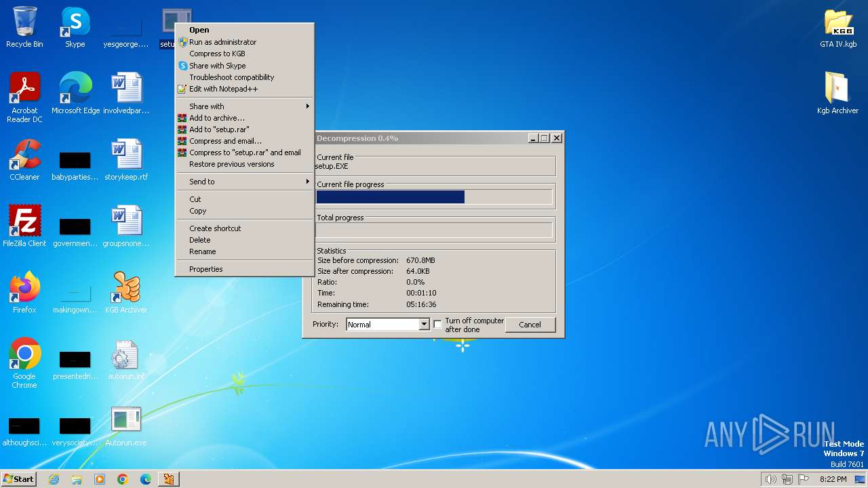
Task: Choose Edit with Notepad++
Action: click(245, 89)
